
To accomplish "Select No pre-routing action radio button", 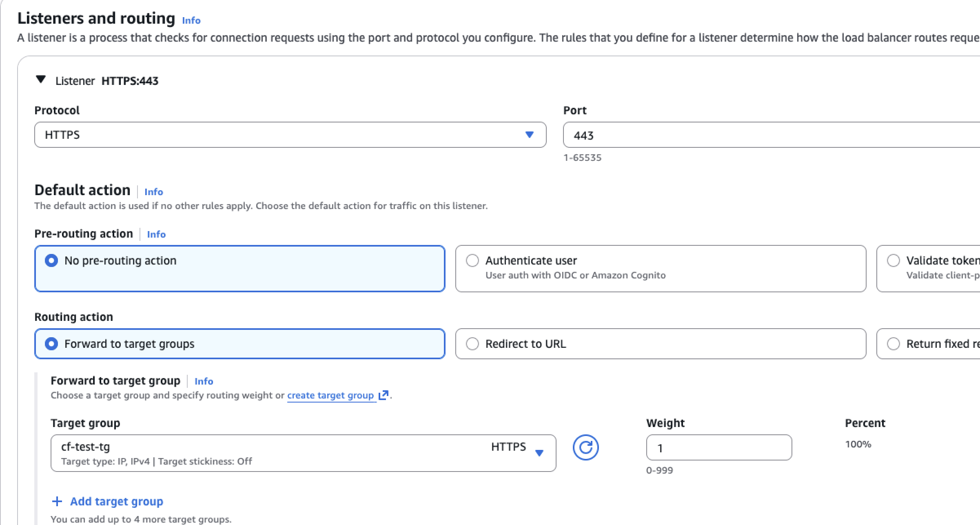I will coord(51,260).
